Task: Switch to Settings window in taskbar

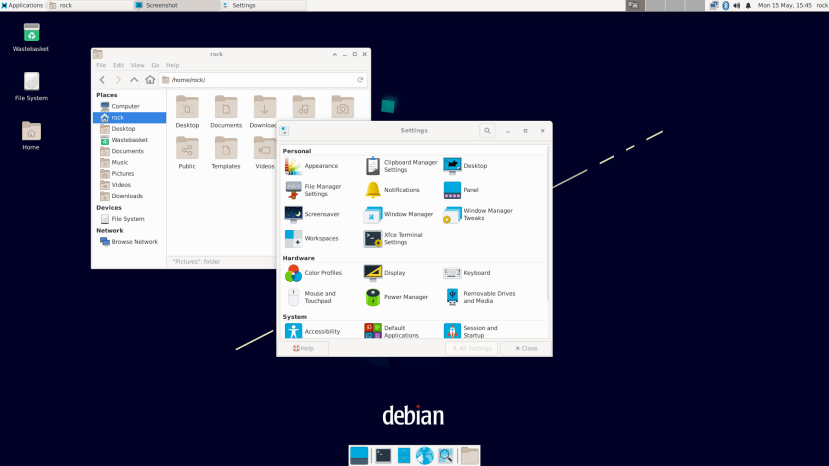Action: click(x=263, y=5)
